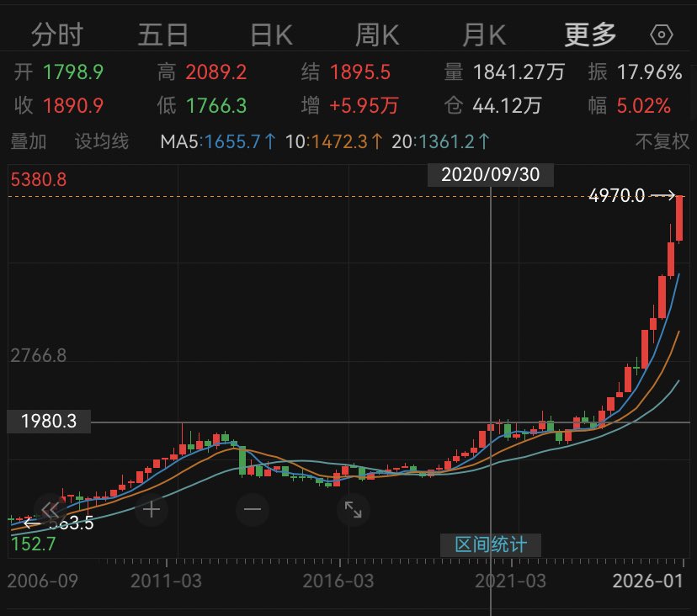Tap the closing price 1890.9
Image resolution: width=697 pixels, height=616 pixels.
click(73, 106)
